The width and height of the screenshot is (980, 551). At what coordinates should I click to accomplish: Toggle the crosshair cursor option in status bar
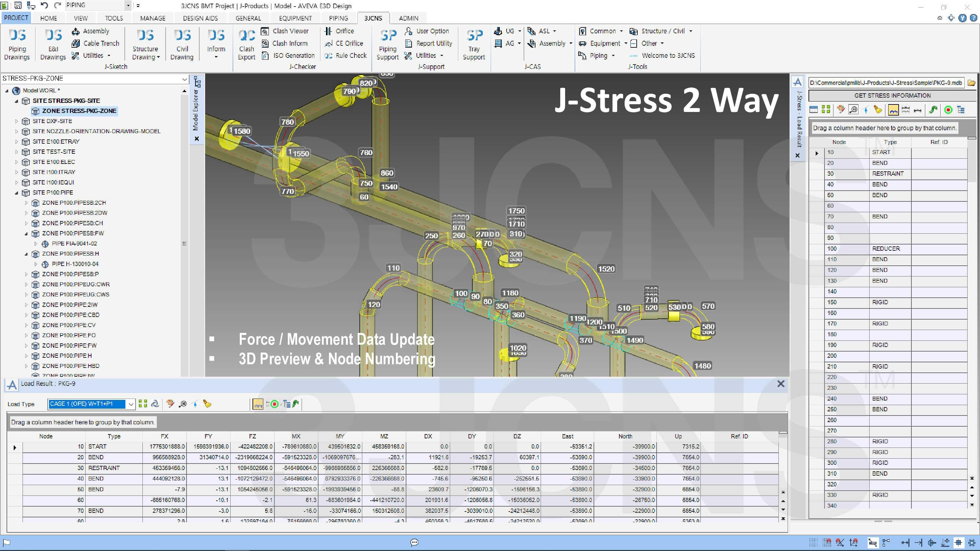[958, 543]
